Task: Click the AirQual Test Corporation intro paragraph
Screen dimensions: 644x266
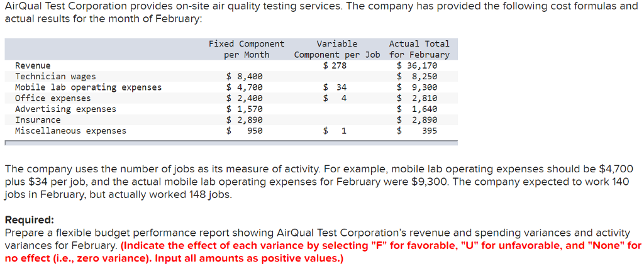Action: tap(321, 13)
